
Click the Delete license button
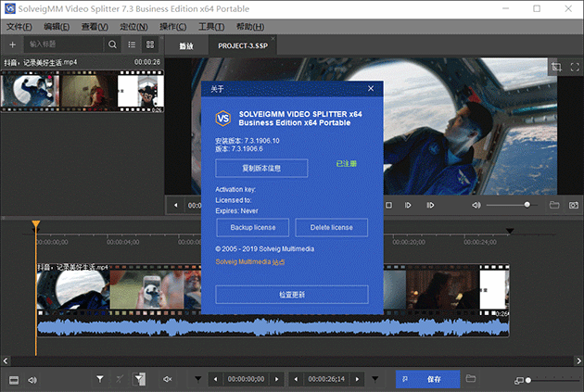tap(332, 227)
